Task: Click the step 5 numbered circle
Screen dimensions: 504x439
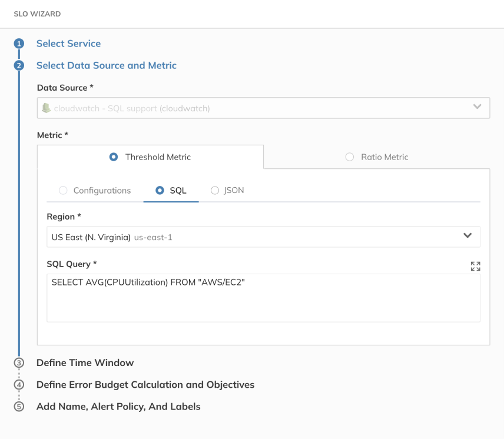Action: (19, 407)
